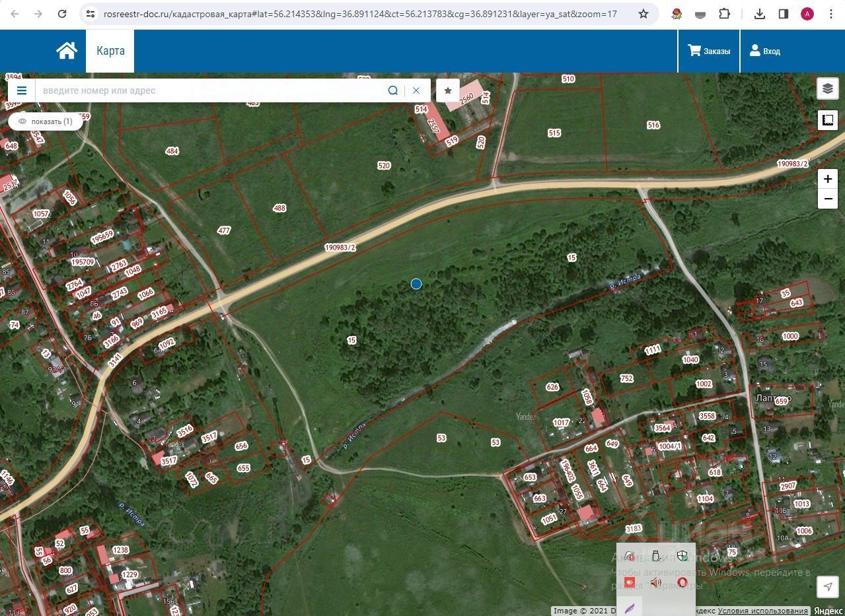Screen dimensions: 845x616
Task: Clear the search field with X icon
Action: (x=416, y=90)
